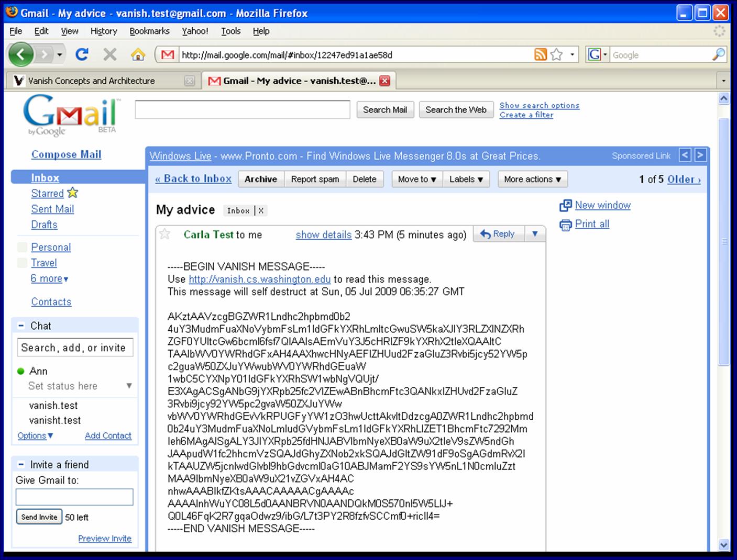Image resolution: width=737 pixels, height=560 pixels.
Task: Open the Yahoo! menu
Action: [x=195, y=31]
